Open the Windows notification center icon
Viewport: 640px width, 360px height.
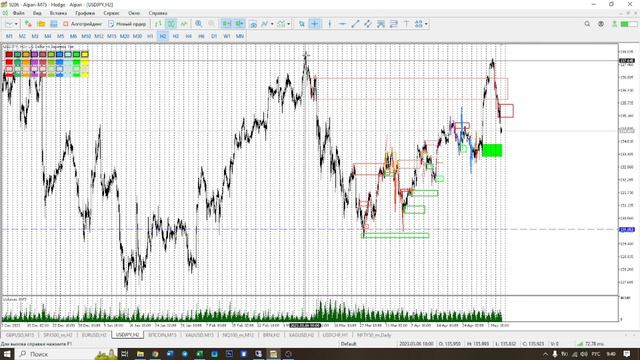(627, 354)
